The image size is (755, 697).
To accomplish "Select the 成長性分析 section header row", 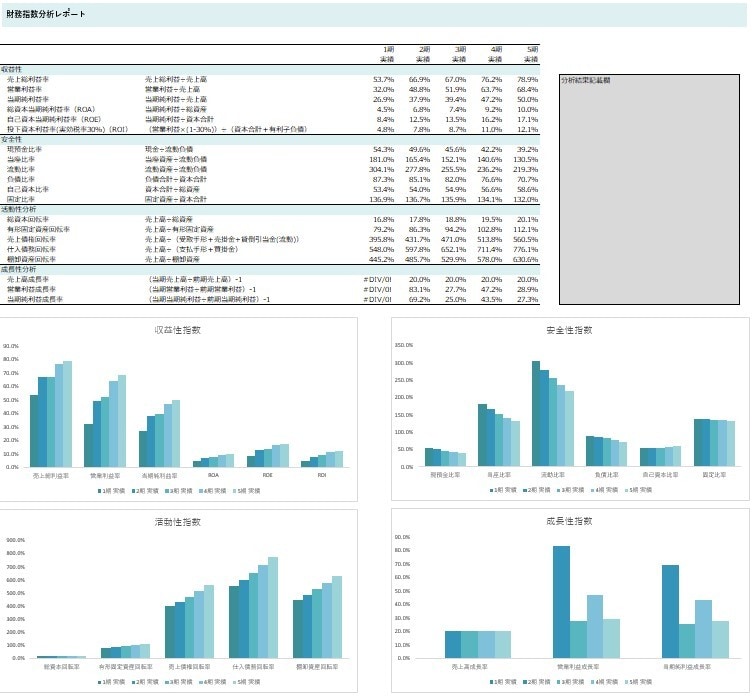I will 270,269.
